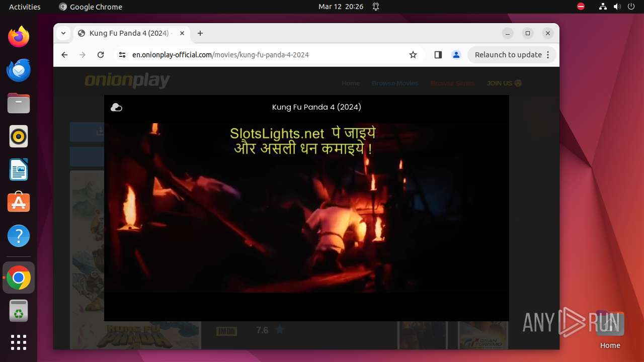Viewport: 644px width, 362px height.
Task: Open the Help icon in the dock
Action: pyautogui.click(x=19, y=236)
